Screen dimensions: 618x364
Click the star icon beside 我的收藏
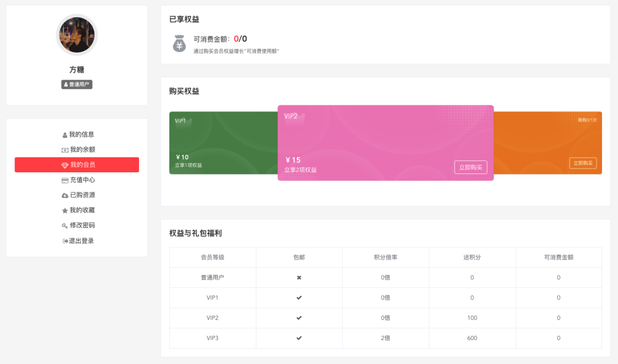65,211
